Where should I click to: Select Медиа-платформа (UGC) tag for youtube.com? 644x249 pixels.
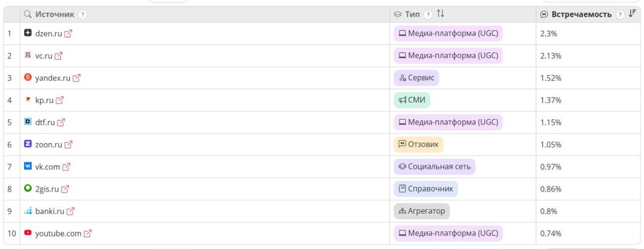point(448,233)
